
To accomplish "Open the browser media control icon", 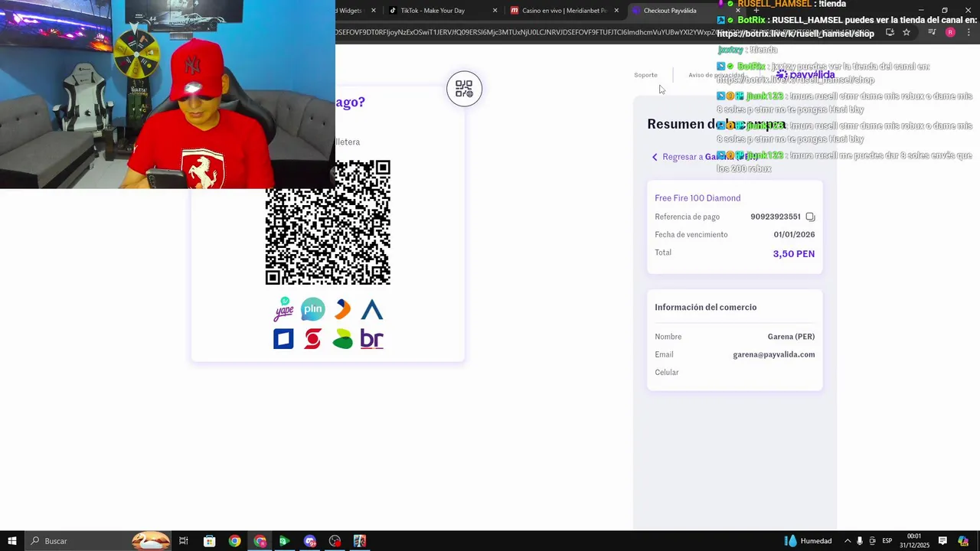I will [932, 32].
